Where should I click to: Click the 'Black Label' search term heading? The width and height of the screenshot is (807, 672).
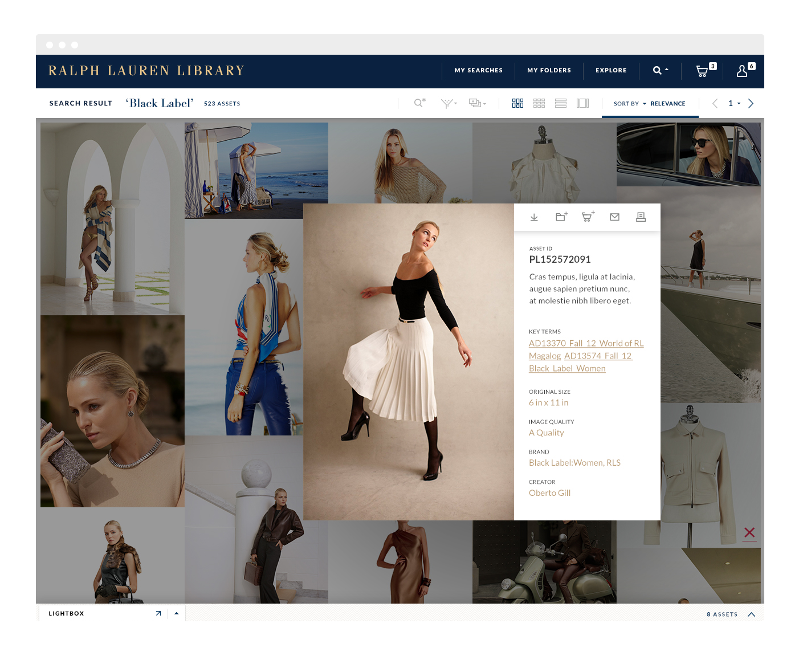160,103
